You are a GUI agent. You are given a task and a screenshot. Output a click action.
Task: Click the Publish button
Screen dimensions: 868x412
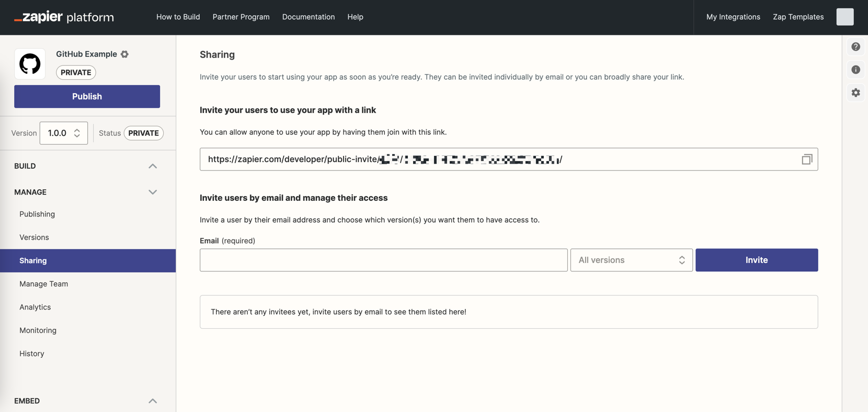[87, 97]
